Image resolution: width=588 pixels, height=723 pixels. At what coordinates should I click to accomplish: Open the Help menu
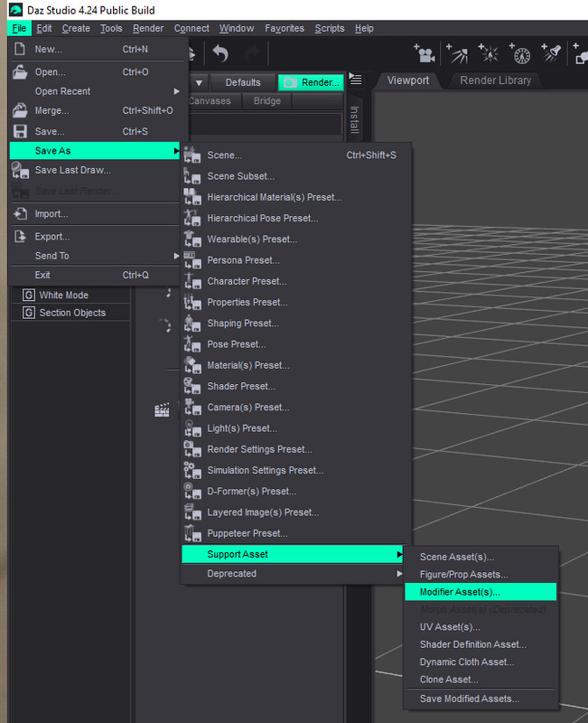click(x=364, y=29)
